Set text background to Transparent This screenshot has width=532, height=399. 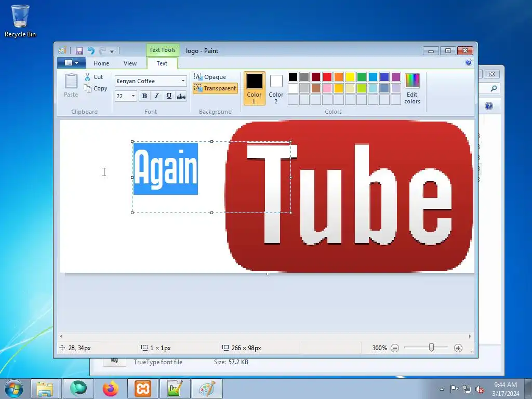click(x=215, y=88)
